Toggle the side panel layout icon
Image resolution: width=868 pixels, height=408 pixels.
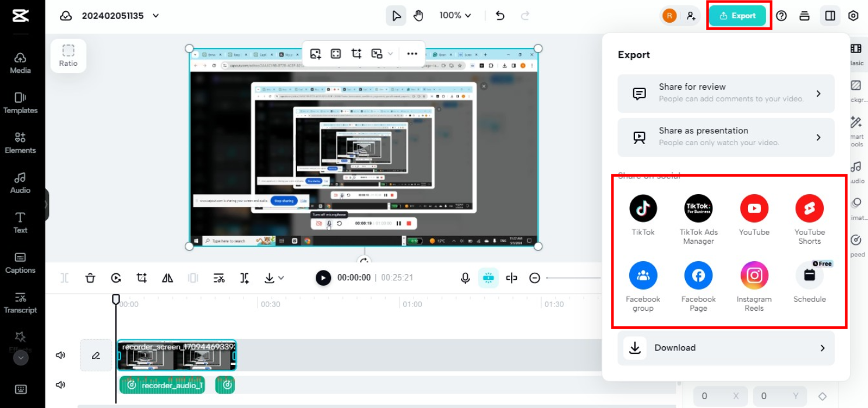830,16
